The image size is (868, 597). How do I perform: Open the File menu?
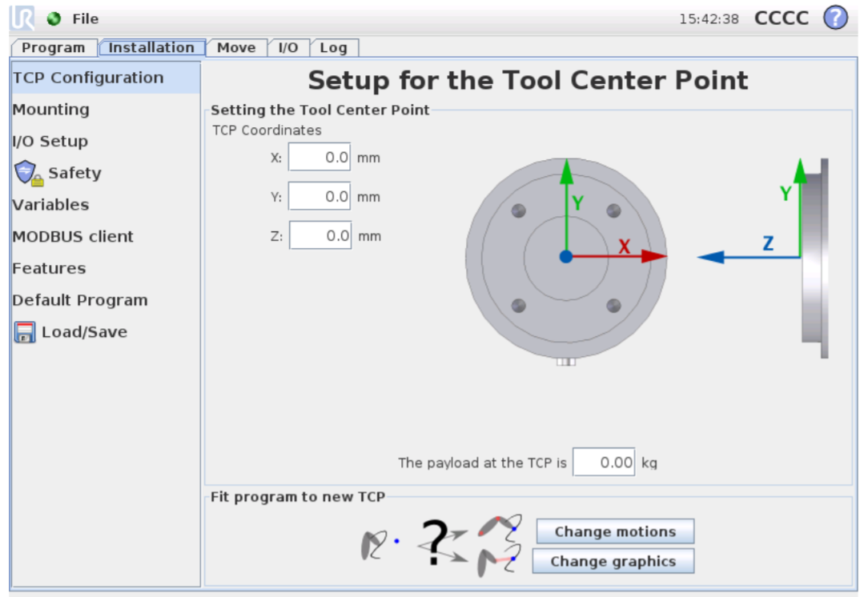click(x=85, y=18)
